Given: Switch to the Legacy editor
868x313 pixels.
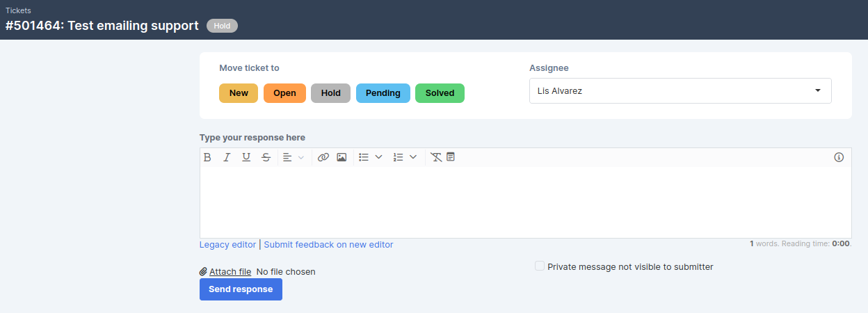Looking at the screenshot, I should pyautogui.click(x=227, y=245).
